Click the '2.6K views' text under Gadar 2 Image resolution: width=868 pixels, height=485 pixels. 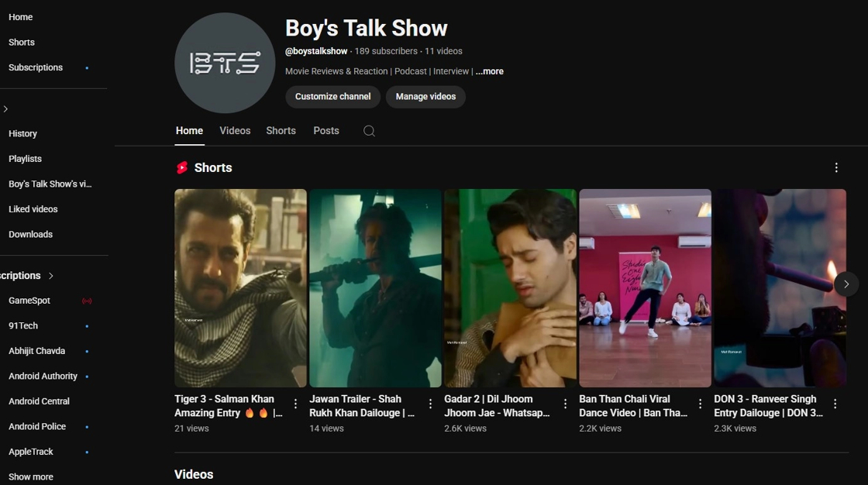pyautogui.click(x=465, y=428)
